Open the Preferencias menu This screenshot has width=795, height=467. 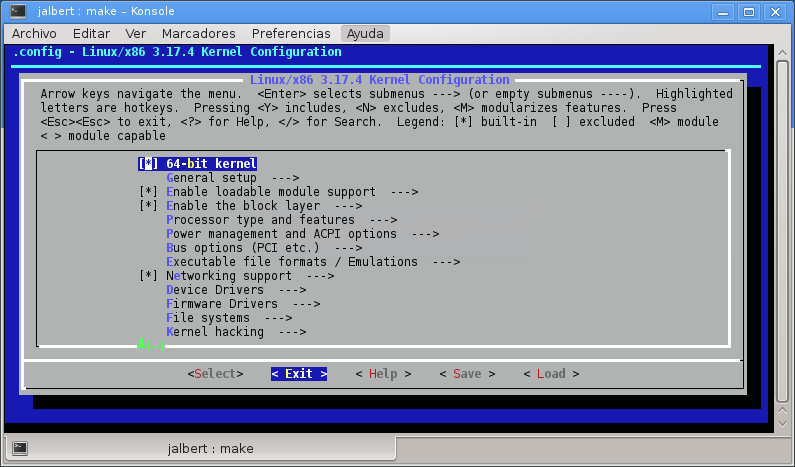point(291,33)
